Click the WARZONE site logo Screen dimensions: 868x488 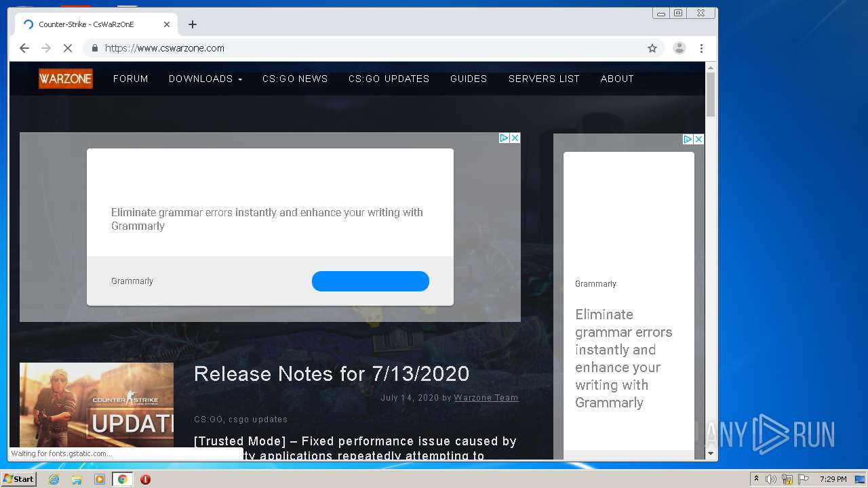click(66, 79)
